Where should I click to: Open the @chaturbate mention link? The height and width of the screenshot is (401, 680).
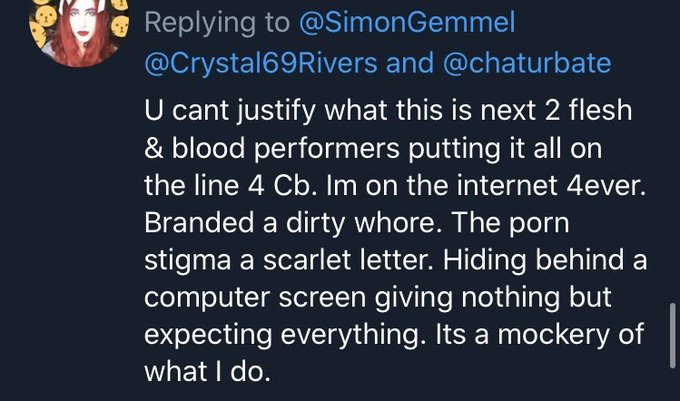pos(527,63)
